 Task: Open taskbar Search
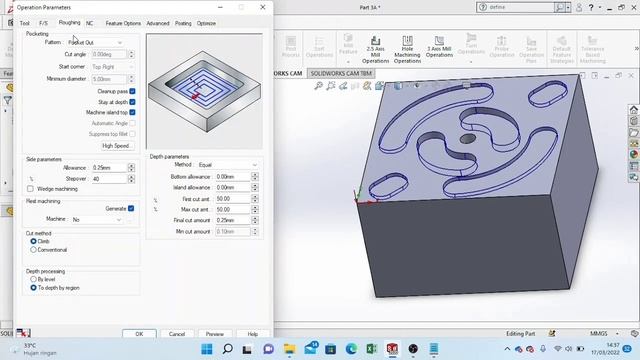228,349
